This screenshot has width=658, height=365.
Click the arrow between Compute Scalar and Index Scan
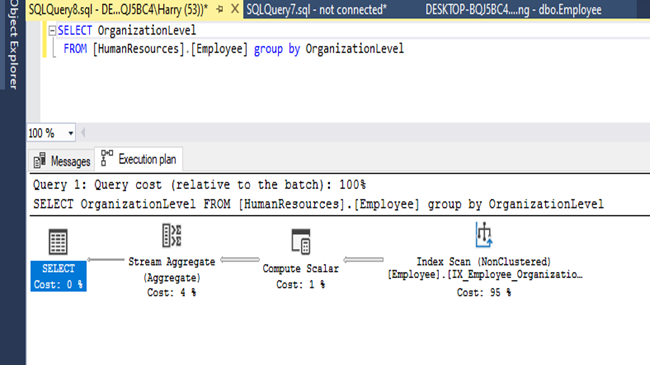(363, 260)
